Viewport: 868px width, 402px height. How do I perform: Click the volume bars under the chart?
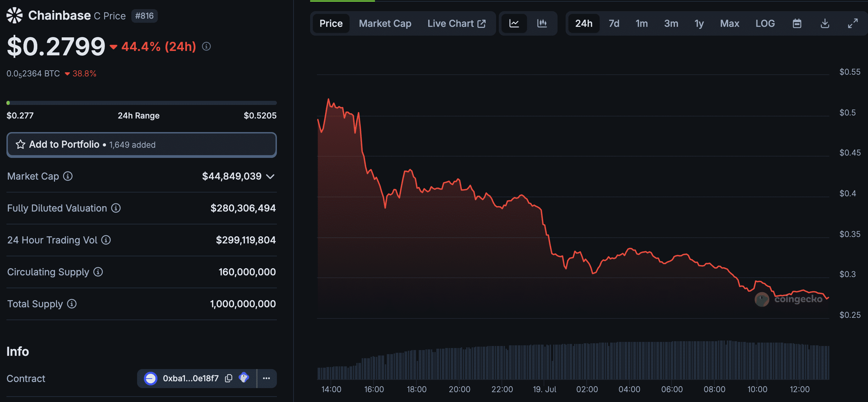tap(573, 361)
